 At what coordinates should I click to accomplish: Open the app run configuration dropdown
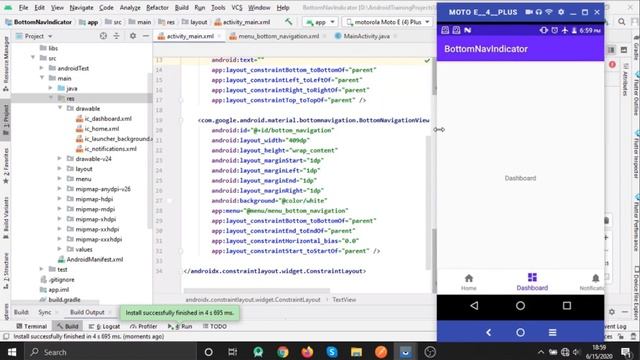coord(320,22)
